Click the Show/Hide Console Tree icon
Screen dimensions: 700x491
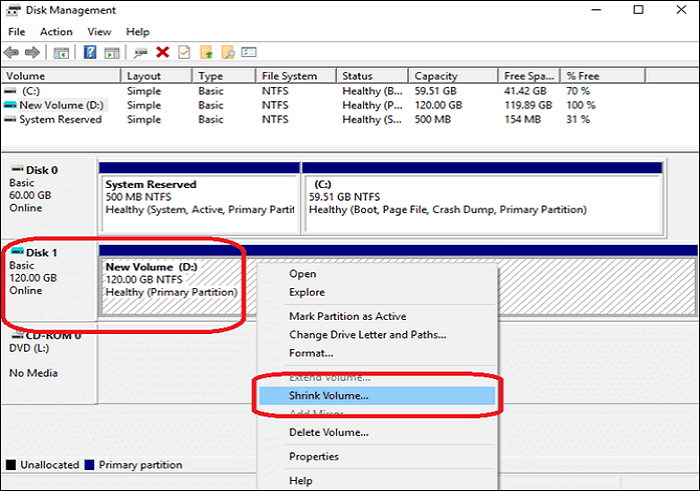click(x=61, y=52)
